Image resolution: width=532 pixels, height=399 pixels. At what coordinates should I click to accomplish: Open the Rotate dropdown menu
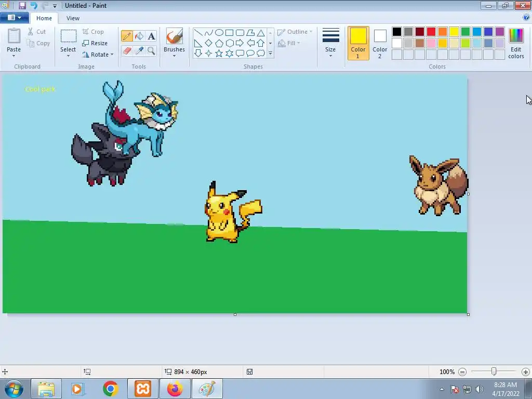pos(97,54)
